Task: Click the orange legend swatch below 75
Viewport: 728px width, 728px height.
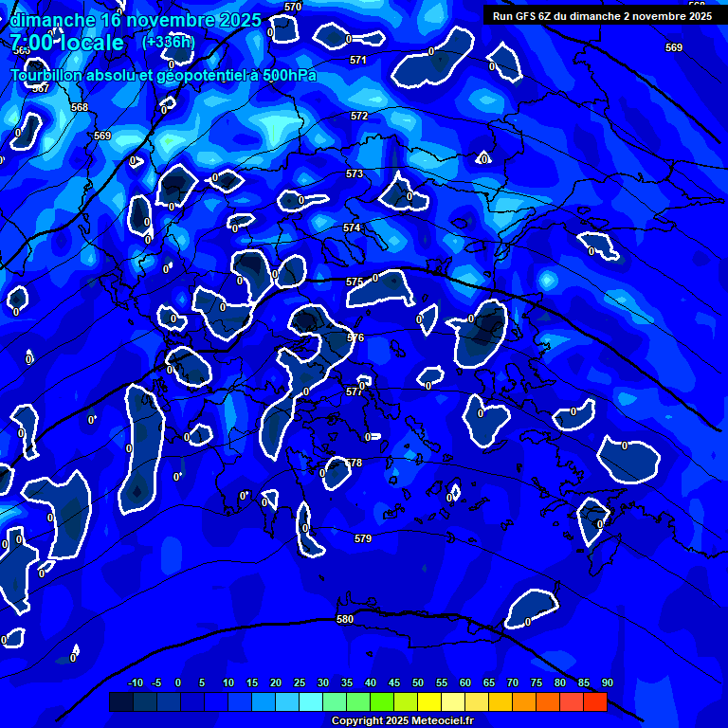Action: click(x=548, y=702)
